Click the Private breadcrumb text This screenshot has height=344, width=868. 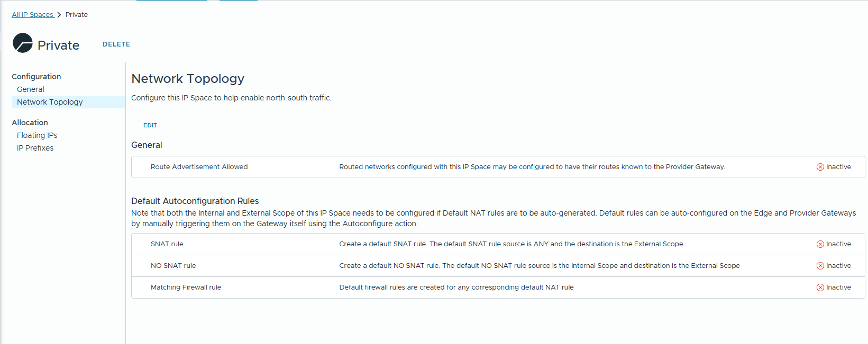[77, 15]
